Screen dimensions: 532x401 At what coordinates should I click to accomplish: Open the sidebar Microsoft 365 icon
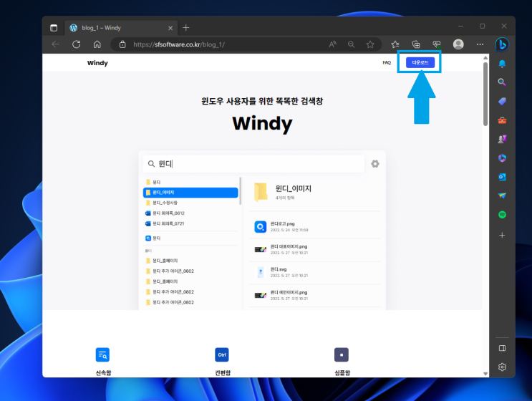(x=502, y=158)
